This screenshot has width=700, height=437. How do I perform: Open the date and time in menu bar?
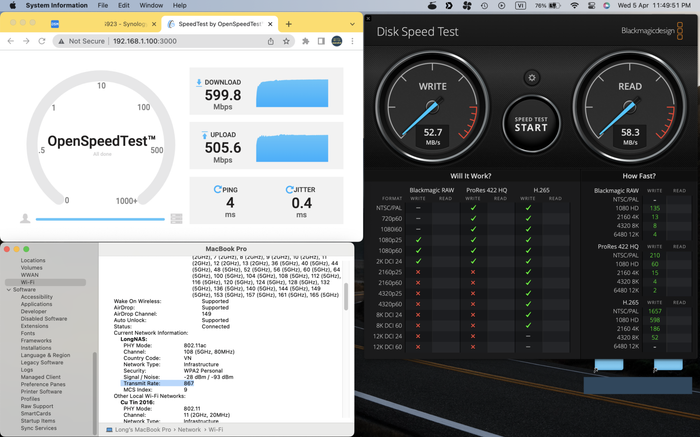click(654, 5)
